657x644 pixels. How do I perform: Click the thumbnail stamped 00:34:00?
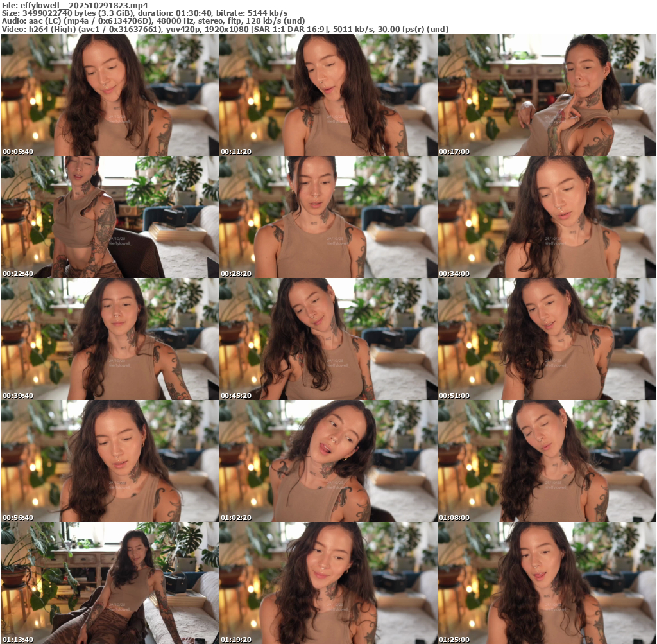[x=547, y=217]
